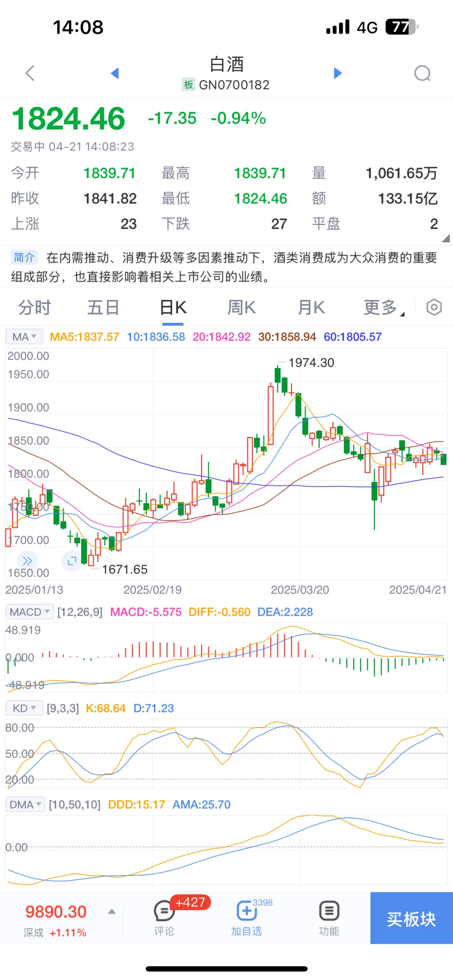Switch to the 五日 tab
Screen dimensions: 453x980
tap(103, 307)
